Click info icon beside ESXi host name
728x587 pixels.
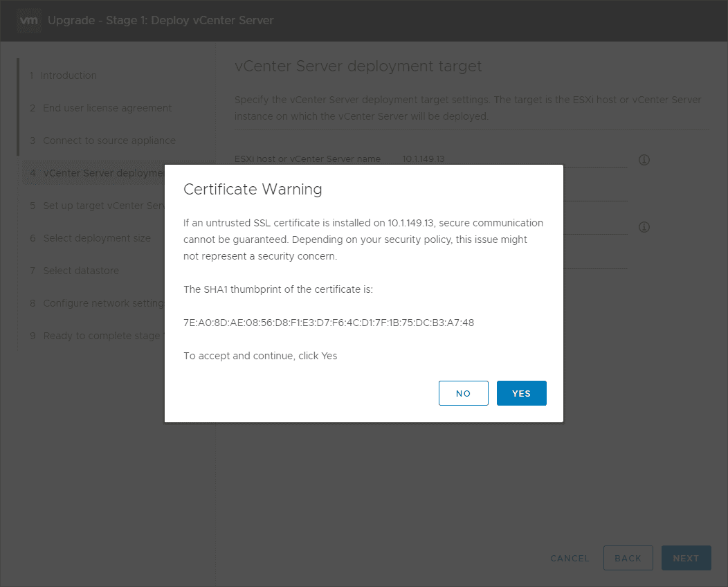click(644, 160)
